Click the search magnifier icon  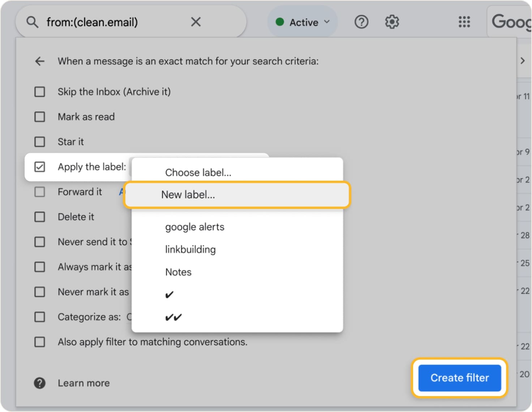tap(32, 22)
